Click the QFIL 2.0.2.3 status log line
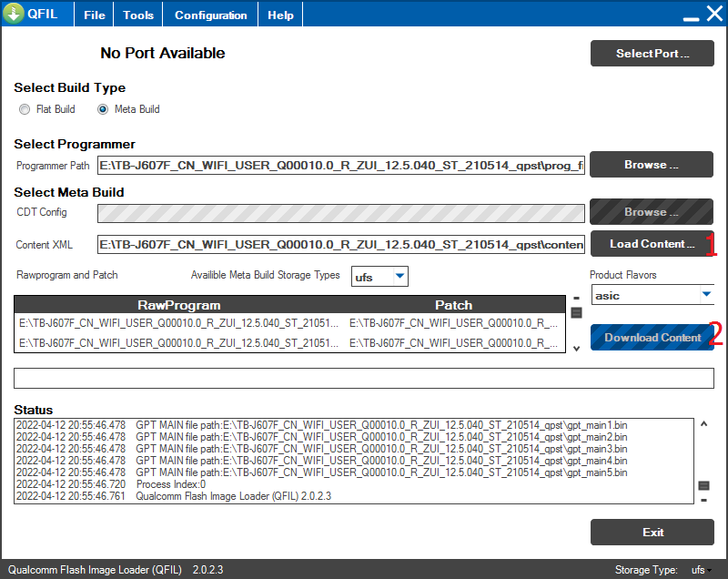728x579 pixels. (x=174, y=496)
